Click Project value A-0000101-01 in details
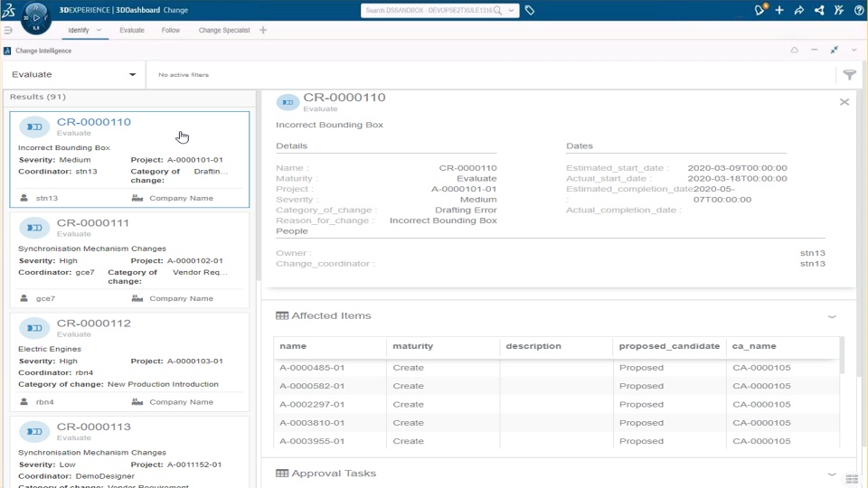 [464, 189]
